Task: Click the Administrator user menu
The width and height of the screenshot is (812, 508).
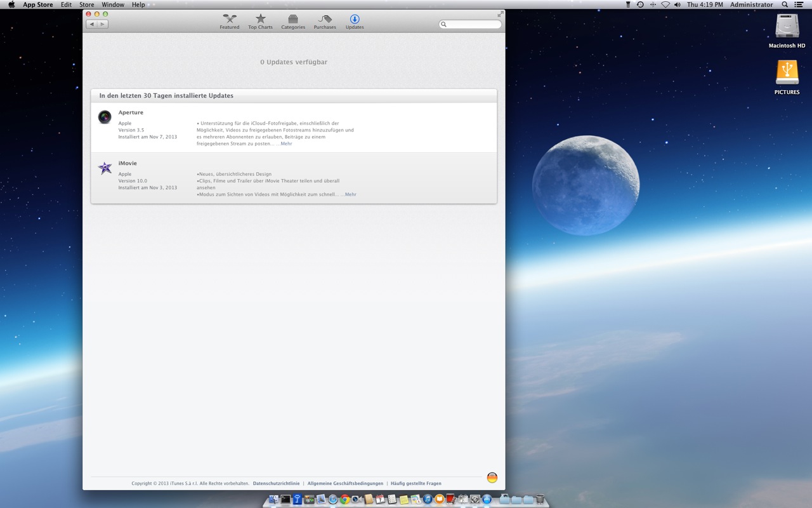Action: tap(751, 4)
